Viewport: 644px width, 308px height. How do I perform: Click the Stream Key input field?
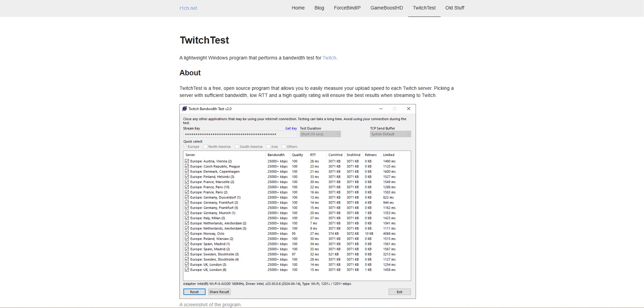click(240, 134)
